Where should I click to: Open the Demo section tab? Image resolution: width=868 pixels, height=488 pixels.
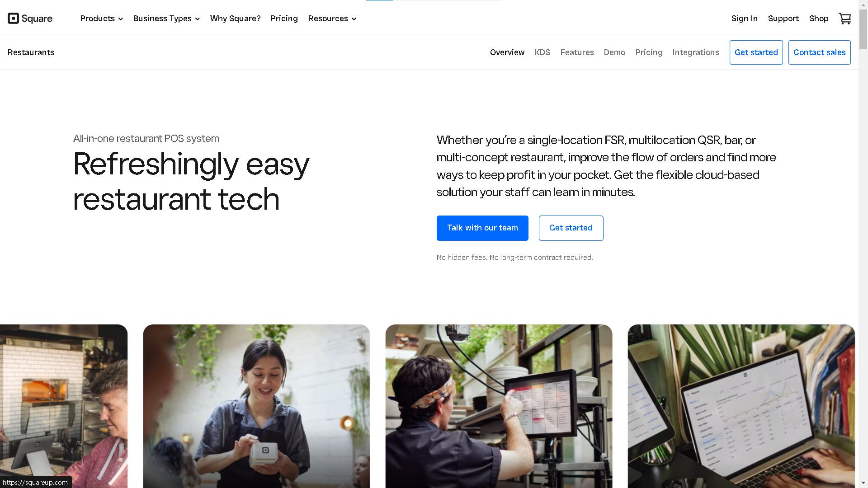(614, 52)
